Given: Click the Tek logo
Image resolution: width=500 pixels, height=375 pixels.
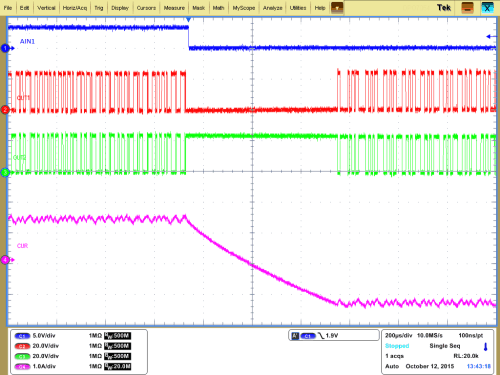Looking at the screenshot, I should tap(444, 8).
